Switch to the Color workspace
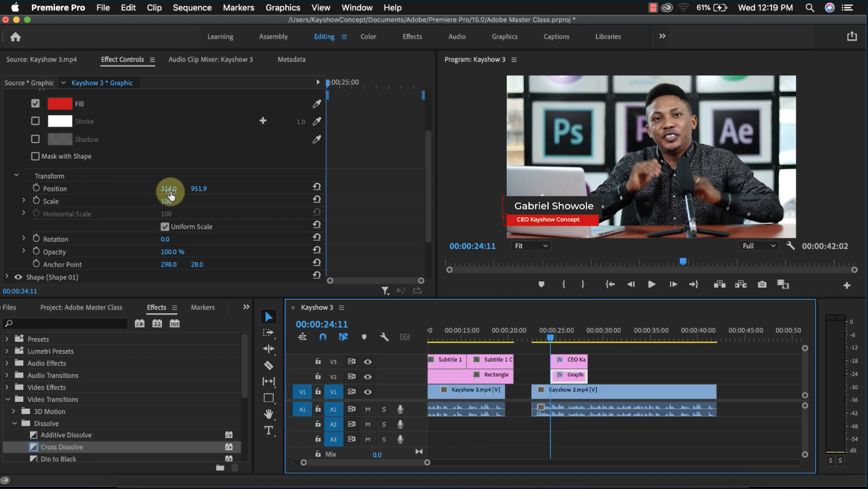 pyautogui.click(x=369, y=37)
